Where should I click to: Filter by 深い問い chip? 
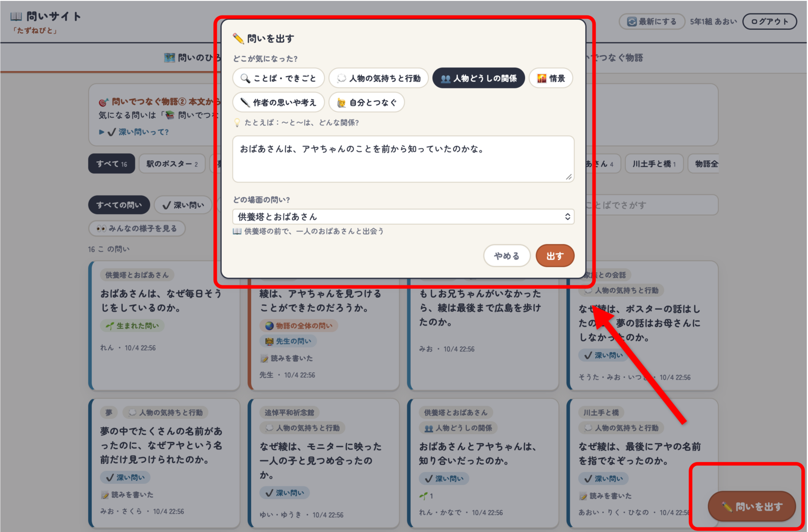click(183, 205)
